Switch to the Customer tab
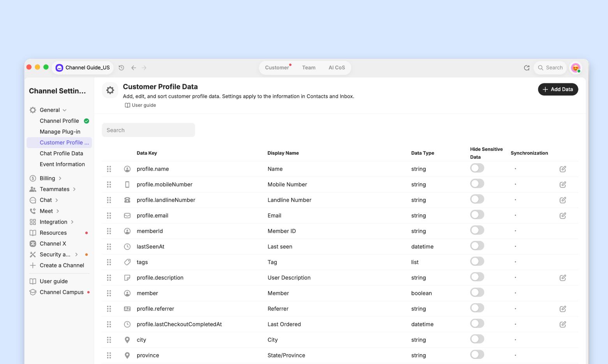608x364 pixels. [x=277, y=68]
